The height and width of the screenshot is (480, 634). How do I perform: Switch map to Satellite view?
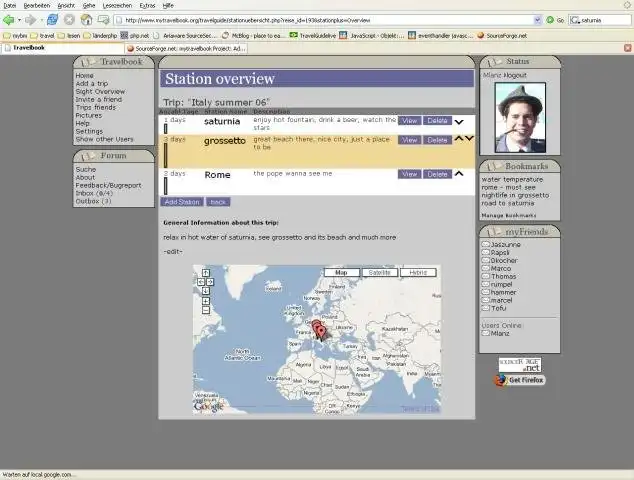coord(380,273)
